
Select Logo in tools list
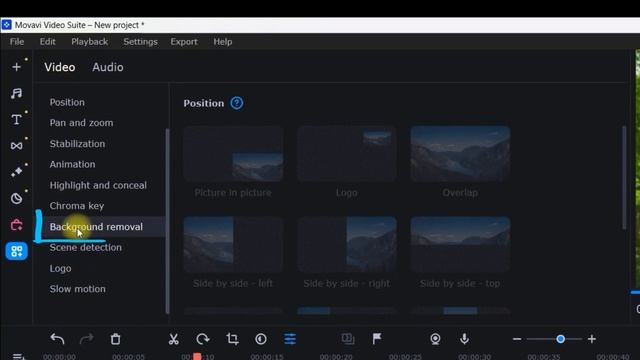(60, 269)
